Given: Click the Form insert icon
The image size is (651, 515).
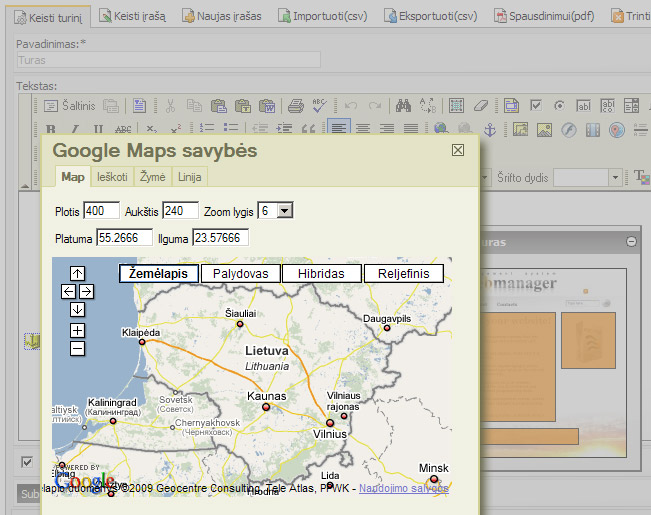Looking at the screenshot, I should (512, 106).
